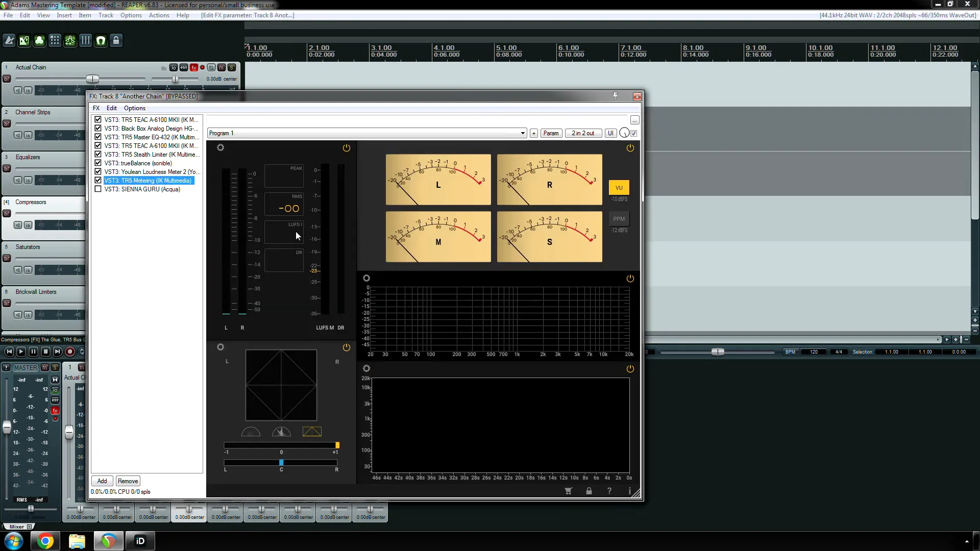Uncheck Youlean Loudness Meter 2 plugin
Image resolution: width=980 pixels, height=551 pixels.
tap(98, 171)
